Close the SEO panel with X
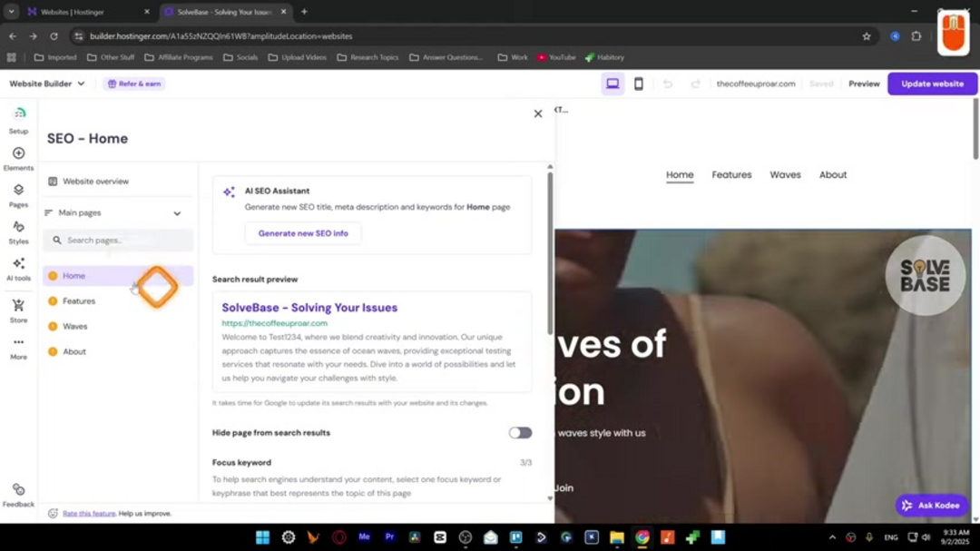980x551 pixels. 538,113
